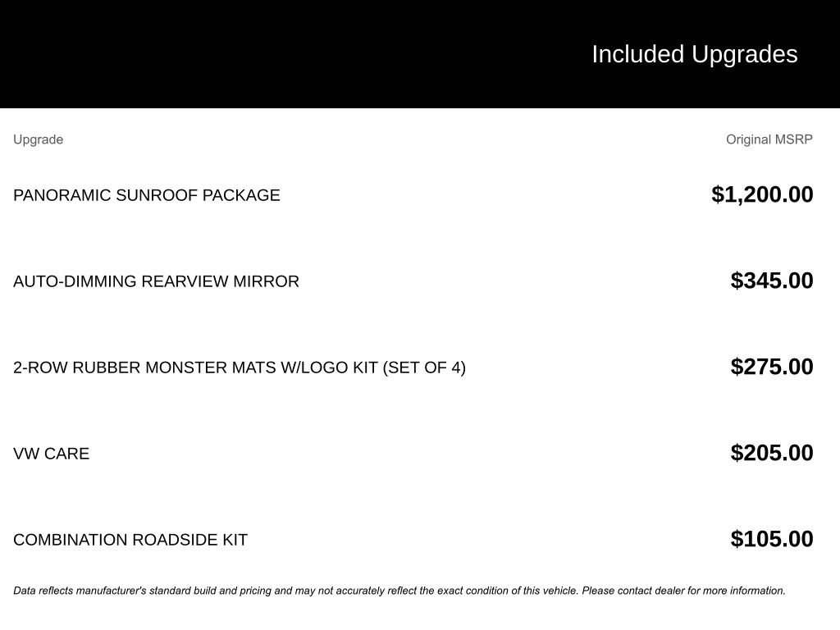Click the $205.00 VW Care price
This screenshot has height=630, width=840.
click(x=772, y=453)
